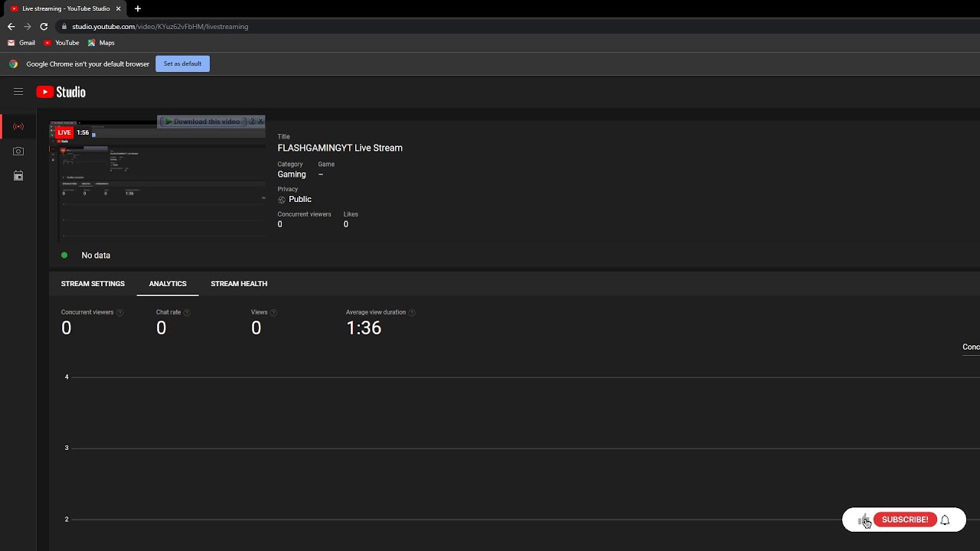Select the Analytics tab

coord(168,284)
